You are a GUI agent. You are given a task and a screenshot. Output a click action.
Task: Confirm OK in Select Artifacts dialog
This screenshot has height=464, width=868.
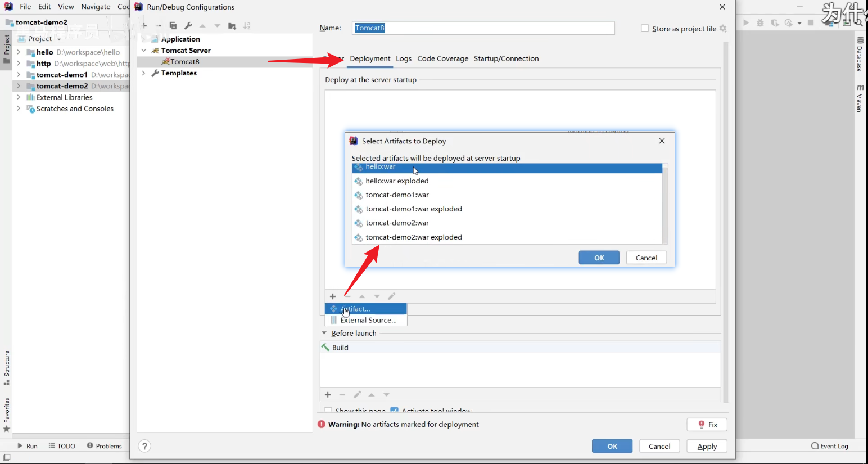tap(599, 258)
